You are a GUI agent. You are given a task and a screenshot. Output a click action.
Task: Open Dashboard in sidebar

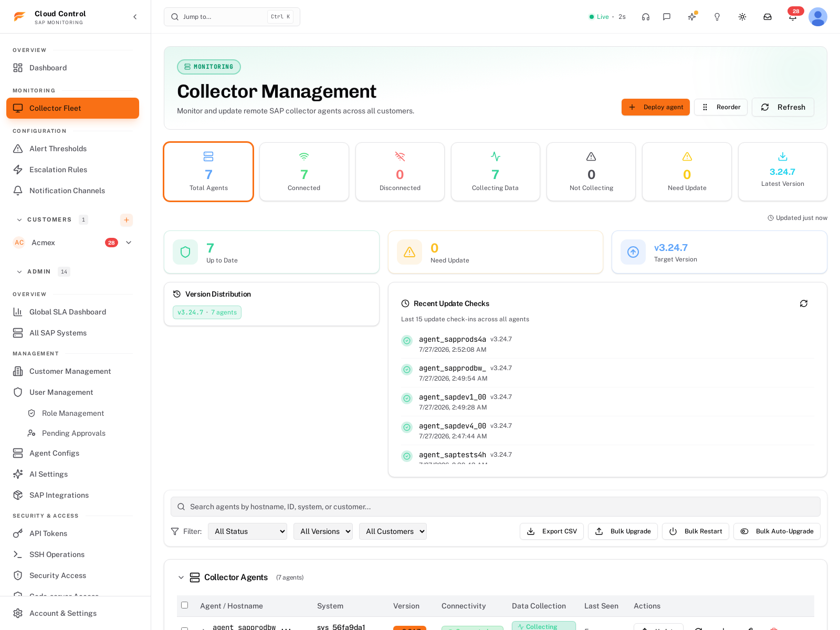pos(72,68)
